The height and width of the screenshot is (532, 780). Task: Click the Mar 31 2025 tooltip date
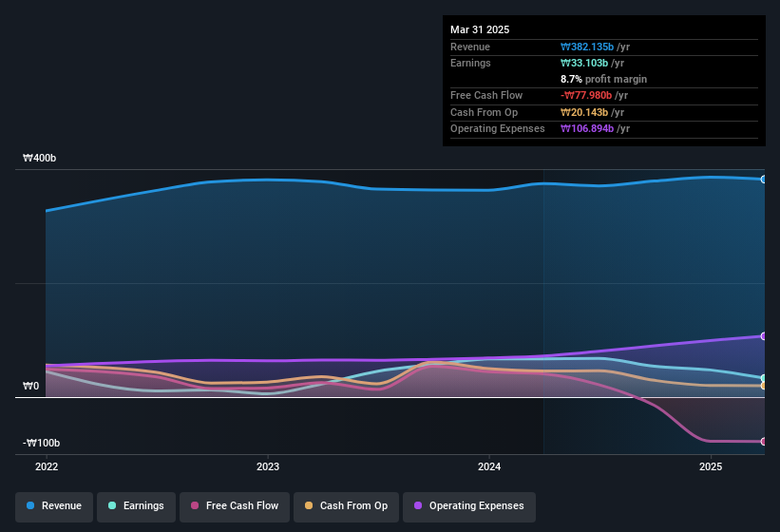coord(480,29)
